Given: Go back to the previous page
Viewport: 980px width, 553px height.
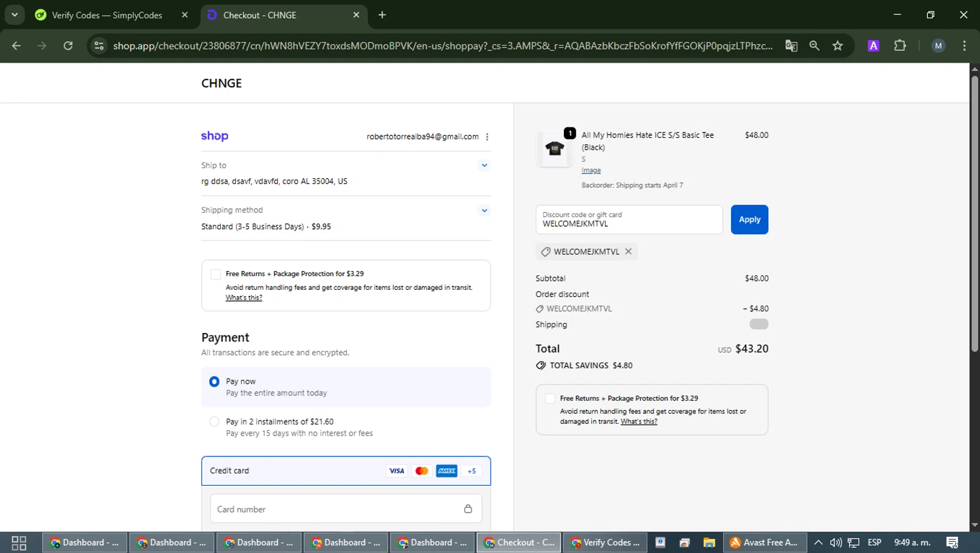Looking at the screenshot, I should coord(16,46).
